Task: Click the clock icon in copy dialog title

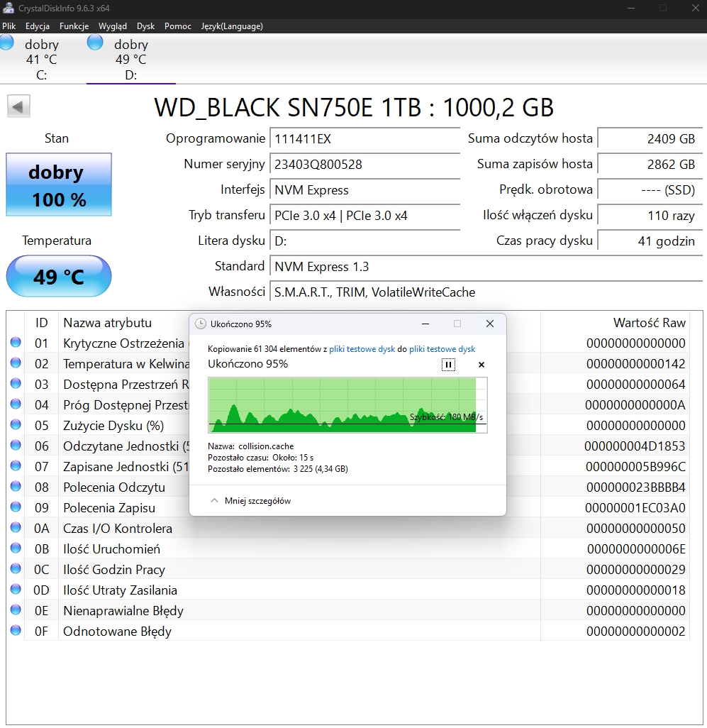Action: coord(201,324)
